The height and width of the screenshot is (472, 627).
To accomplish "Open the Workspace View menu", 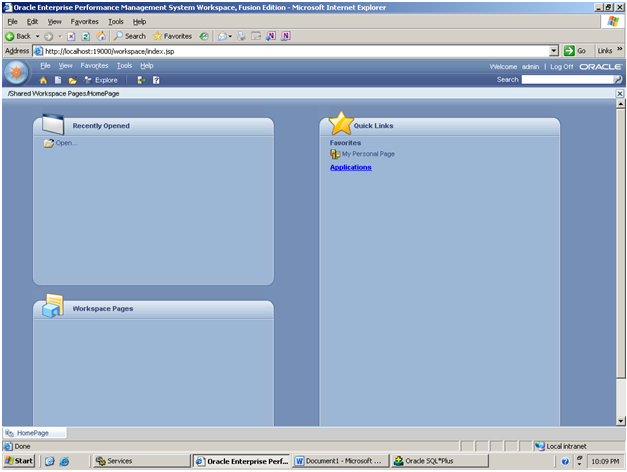I will [66, 66].
